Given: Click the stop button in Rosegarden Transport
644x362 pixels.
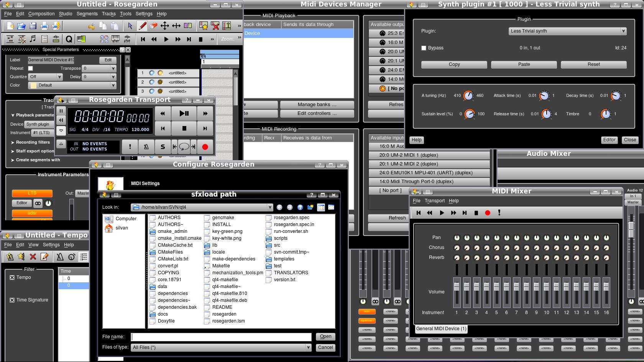Looking at the screenshot, I should (184, 128).
